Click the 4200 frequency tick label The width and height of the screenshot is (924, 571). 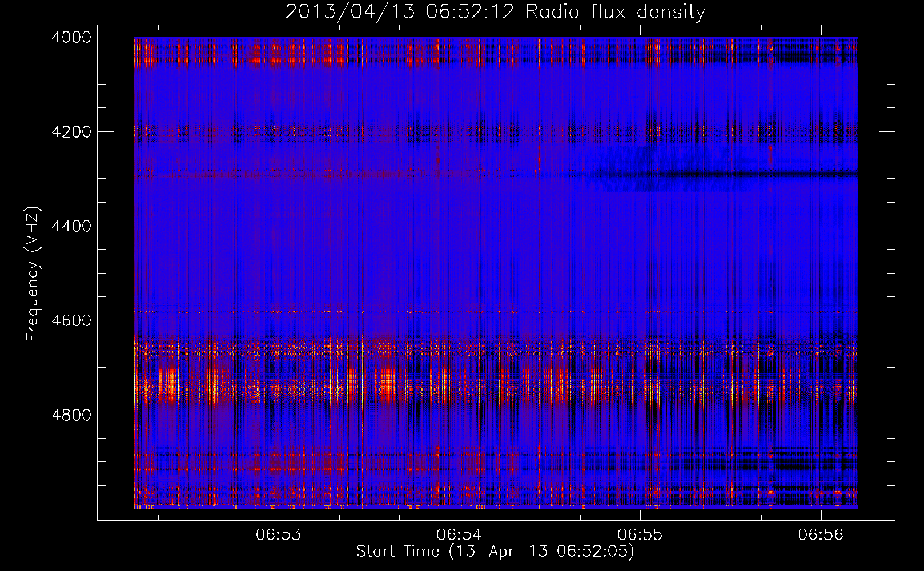[71, 132]
